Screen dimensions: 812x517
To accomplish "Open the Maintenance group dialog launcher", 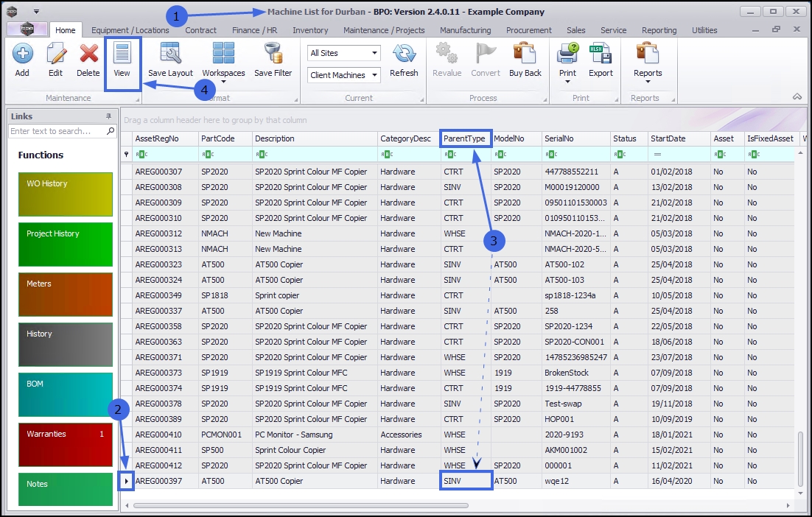I will pos(138,99).
